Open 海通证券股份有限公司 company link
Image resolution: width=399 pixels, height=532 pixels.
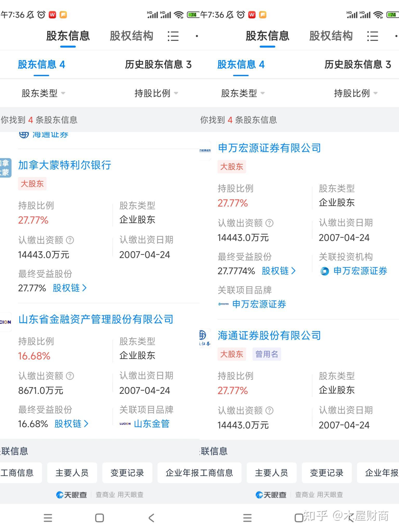[x=269, y=336]
